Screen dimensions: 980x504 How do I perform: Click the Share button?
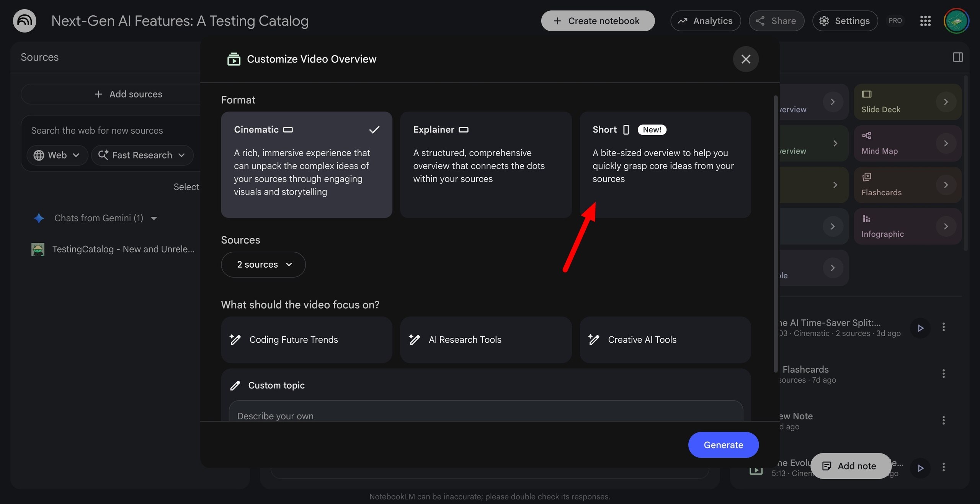pos(776,21)
